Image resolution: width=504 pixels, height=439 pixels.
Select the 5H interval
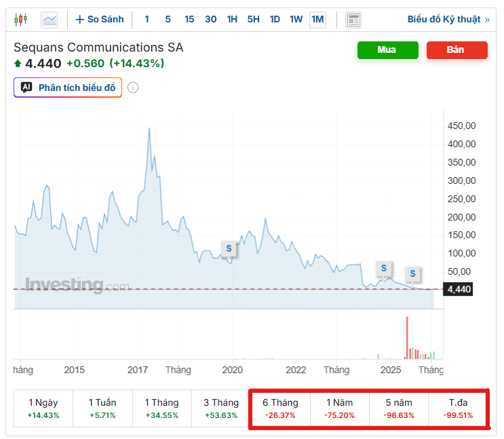[x=253, y=19]
